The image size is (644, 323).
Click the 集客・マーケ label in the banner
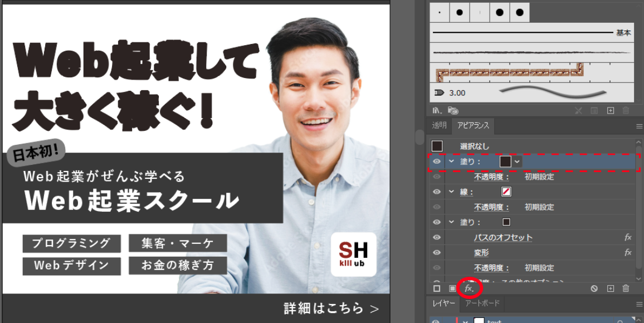pos(178,243)
